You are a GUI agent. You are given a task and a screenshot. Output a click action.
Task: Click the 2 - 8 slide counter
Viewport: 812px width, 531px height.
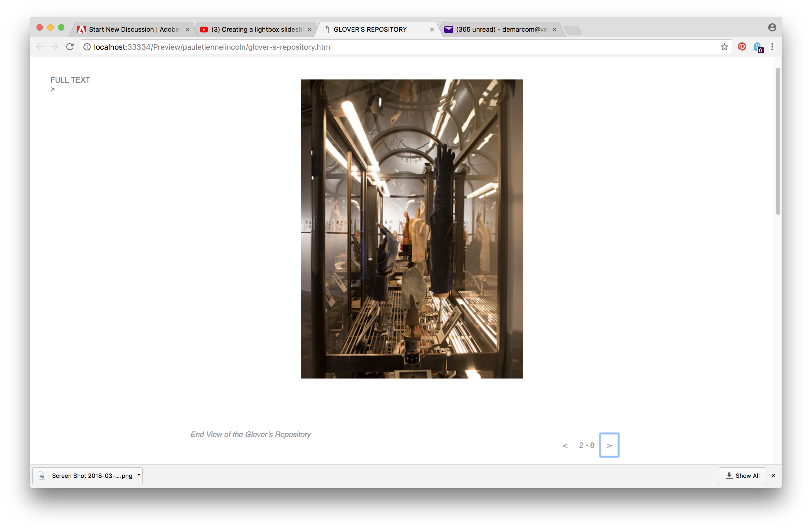click(587, 445)
